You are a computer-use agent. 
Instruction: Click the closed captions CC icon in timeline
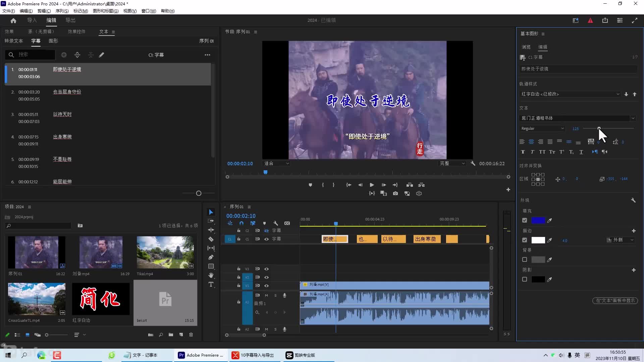click(x=287, y=223)
